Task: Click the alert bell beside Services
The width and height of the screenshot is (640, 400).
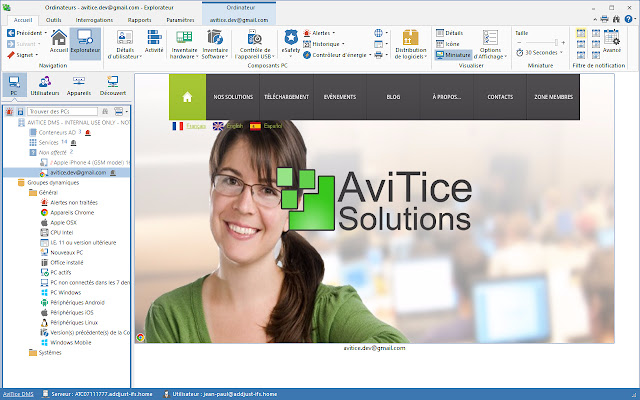Action: tap(73, 142)
